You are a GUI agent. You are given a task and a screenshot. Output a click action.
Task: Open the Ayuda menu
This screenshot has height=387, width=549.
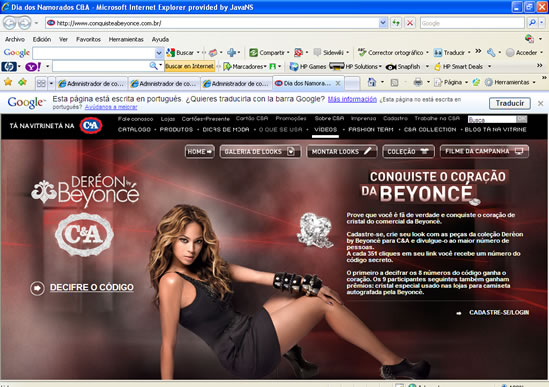coord(160,39)
